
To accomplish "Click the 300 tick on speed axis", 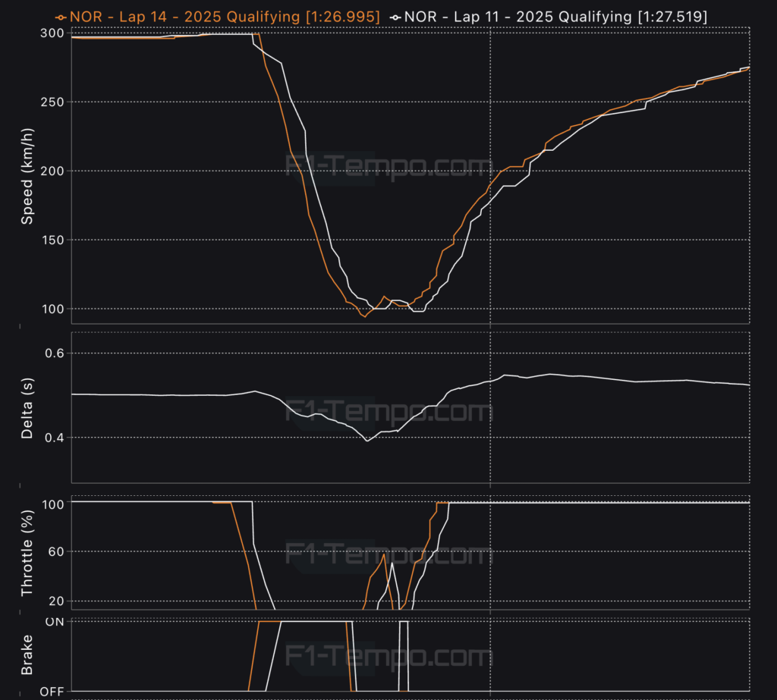I will tap(52, 33).
